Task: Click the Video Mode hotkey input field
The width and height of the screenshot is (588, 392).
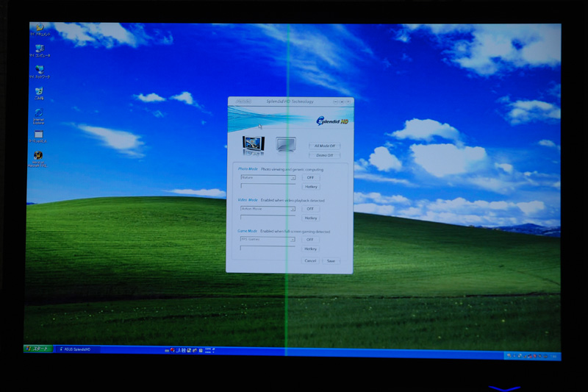Action: point(268,217)
